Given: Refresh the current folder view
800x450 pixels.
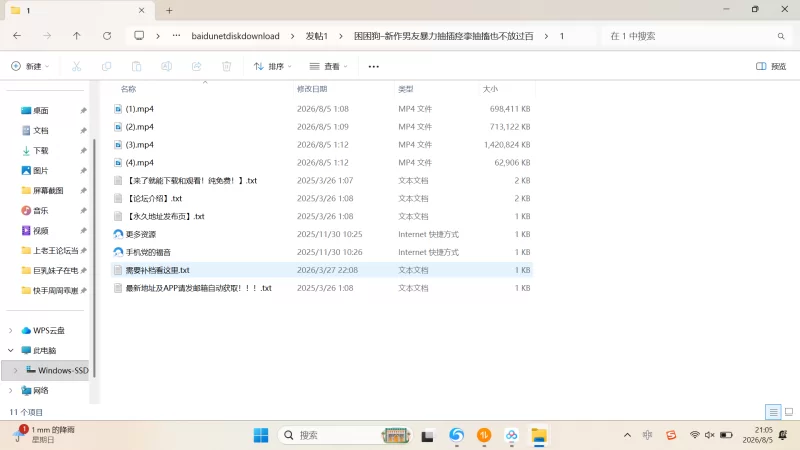Looking at the screenshot, I should pyautogui.click(x=107, y=36).
